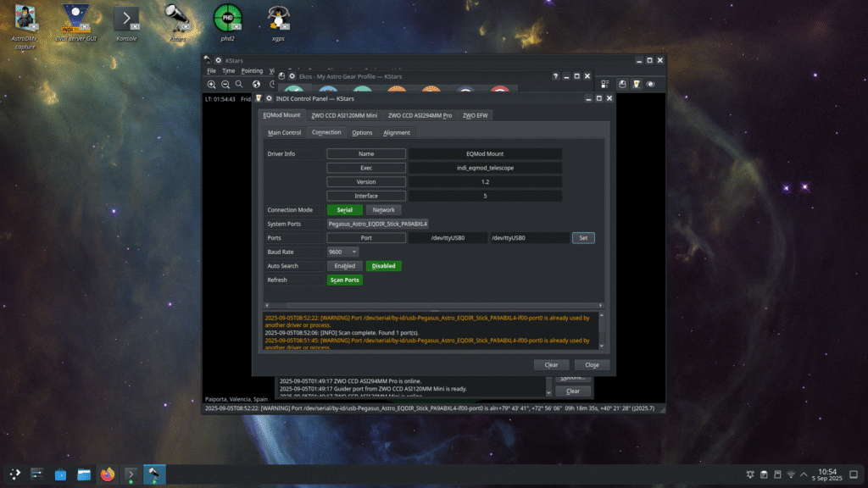
Task: Click Clear button in Ekos window
Action: (573, 391)
